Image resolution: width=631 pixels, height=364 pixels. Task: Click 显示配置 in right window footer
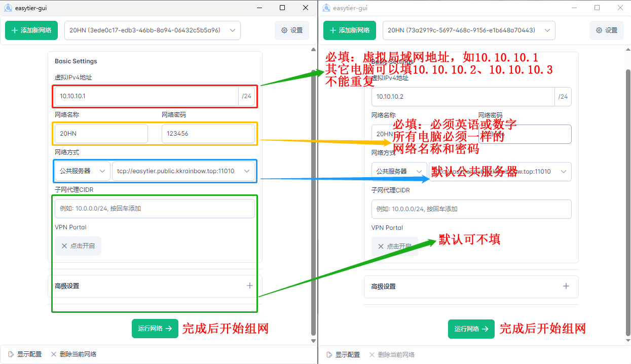pyautogui.click(x=343, y=355)
